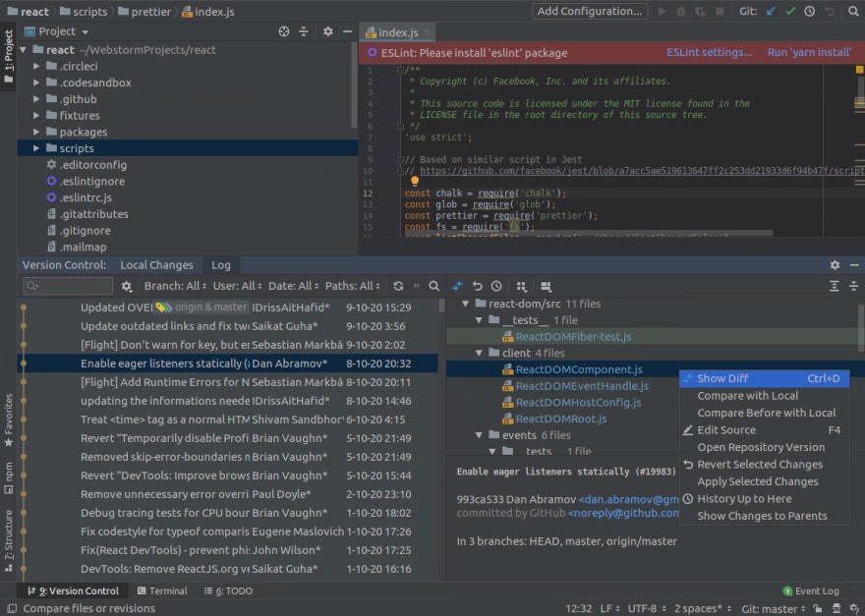
Task: Click Run 'yarn install' link
Action: click(x=809, y=52)
